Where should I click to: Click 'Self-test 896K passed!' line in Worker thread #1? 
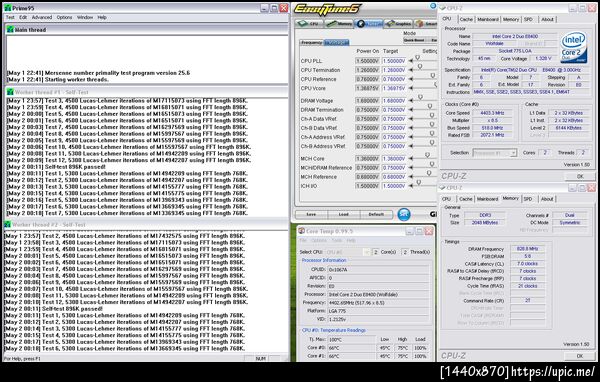click(56, 167)
